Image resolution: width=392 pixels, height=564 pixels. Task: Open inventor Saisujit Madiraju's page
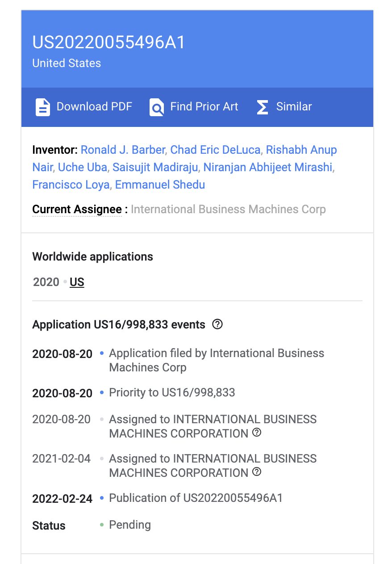point(155,167)
